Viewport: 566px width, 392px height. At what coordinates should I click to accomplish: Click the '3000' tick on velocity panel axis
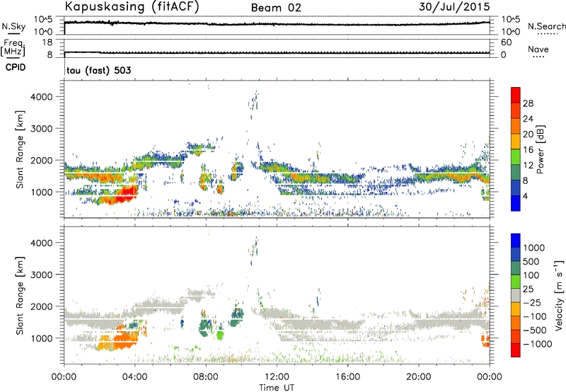(41, 275)
